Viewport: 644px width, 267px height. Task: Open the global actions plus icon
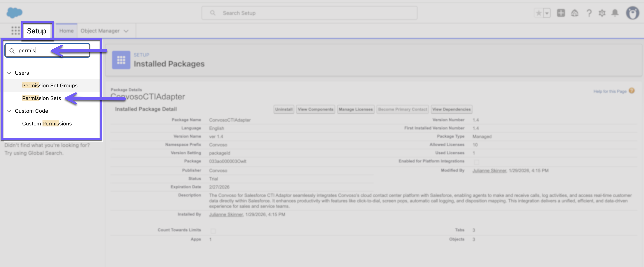click(561, 13)
